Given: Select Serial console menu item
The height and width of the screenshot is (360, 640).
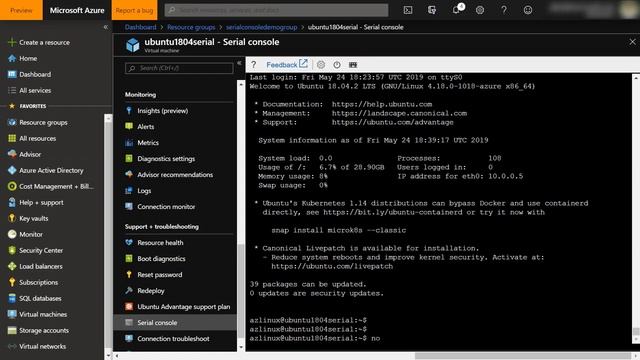Looking at the screenshot, I should coord(175,322).
